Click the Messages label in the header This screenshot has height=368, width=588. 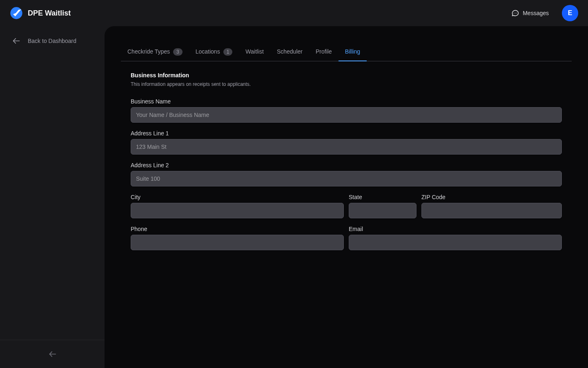pyautogui.click(x=535, y=13)
